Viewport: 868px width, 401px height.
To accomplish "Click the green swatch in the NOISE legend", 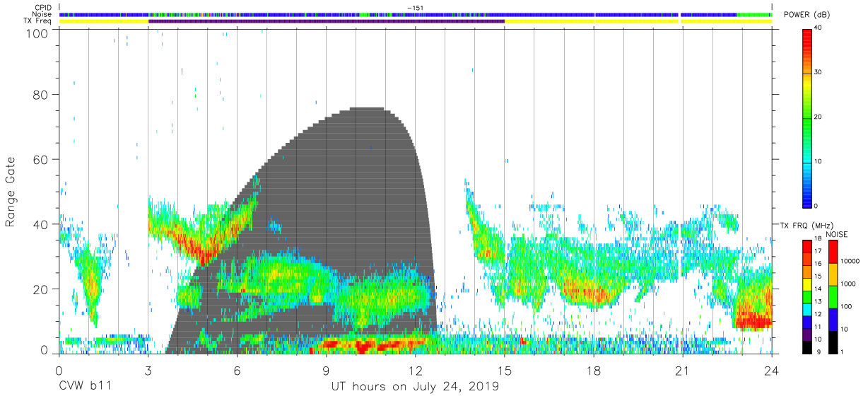I will (833, 296).
